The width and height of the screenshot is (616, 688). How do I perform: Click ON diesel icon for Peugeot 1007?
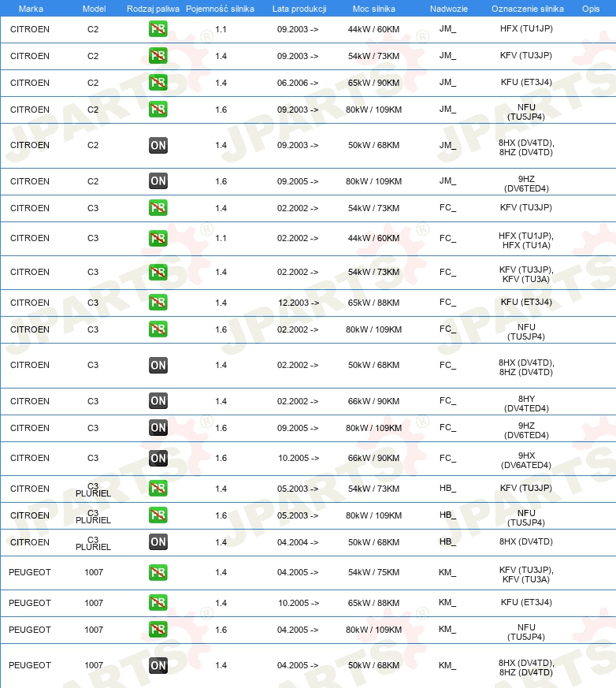158,665
